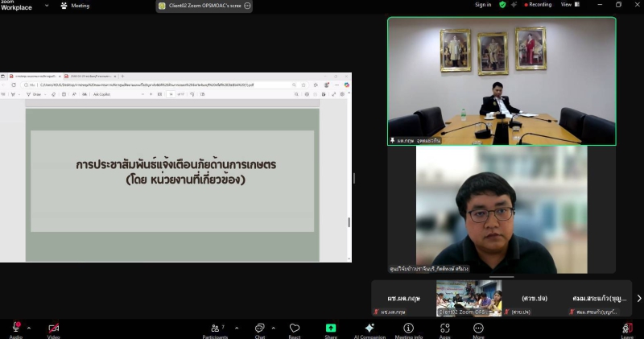Image resolution: width=644 pixels, height=339 pixels.
Task: Open audio options arrow beside Audio
Action: point(29,328)
